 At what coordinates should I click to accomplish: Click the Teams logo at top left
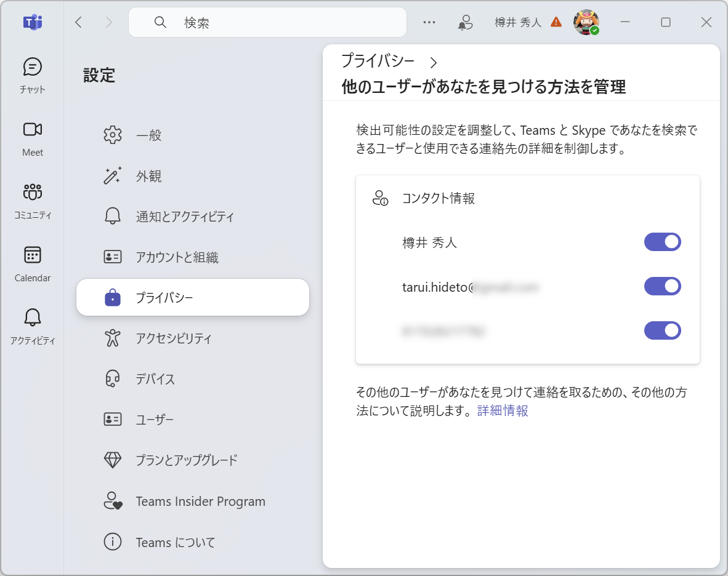[31, 22]
